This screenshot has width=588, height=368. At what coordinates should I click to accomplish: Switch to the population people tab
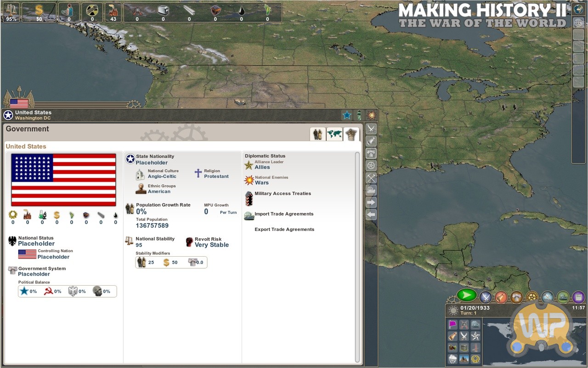point(318,134)
